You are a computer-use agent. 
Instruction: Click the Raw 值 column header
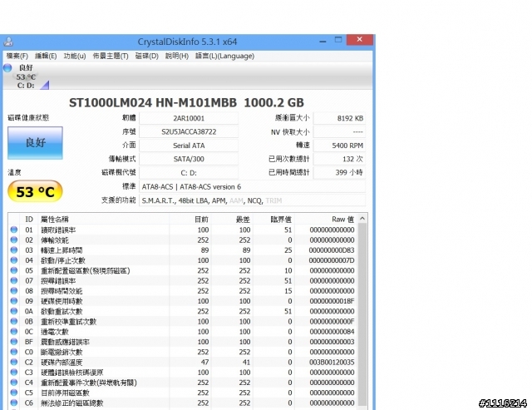tap(326, 220)
